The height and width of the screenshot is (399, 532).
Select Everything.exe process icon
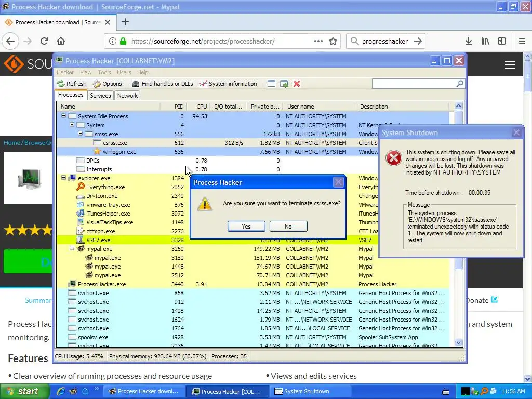[x=81, y=187]
